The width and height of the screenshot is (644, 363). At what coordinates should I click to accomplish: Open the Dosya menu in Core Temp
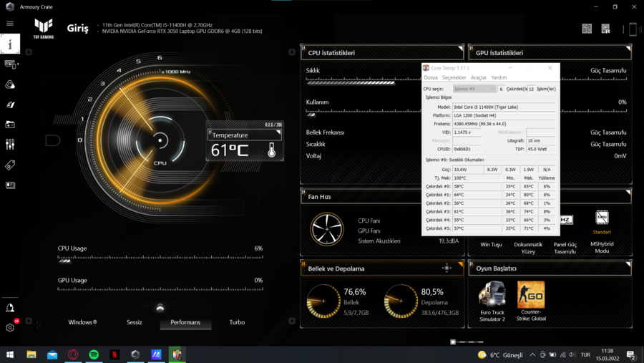431,77
